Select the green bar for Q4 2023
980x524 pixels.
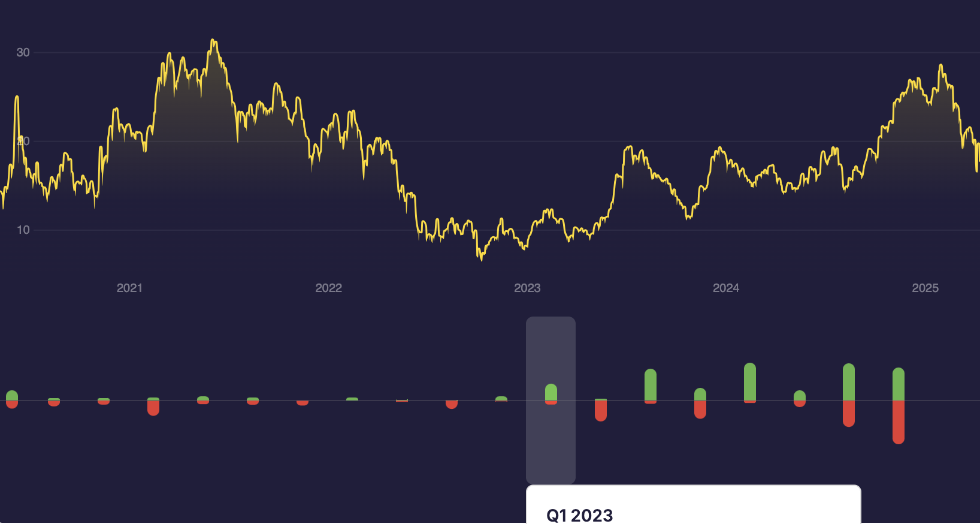[700, 394]
